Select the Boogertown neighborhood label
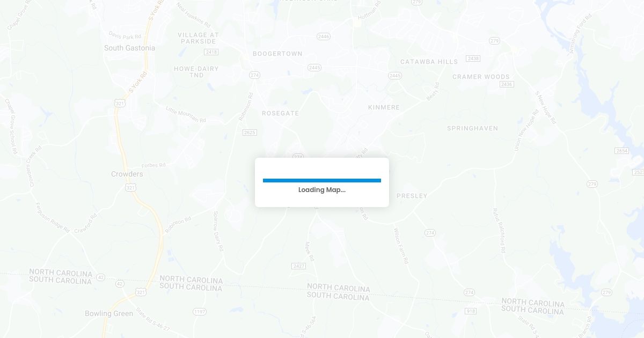Image resolution: width=644 pixels, height=338 pixels. (x=277, y=54)
